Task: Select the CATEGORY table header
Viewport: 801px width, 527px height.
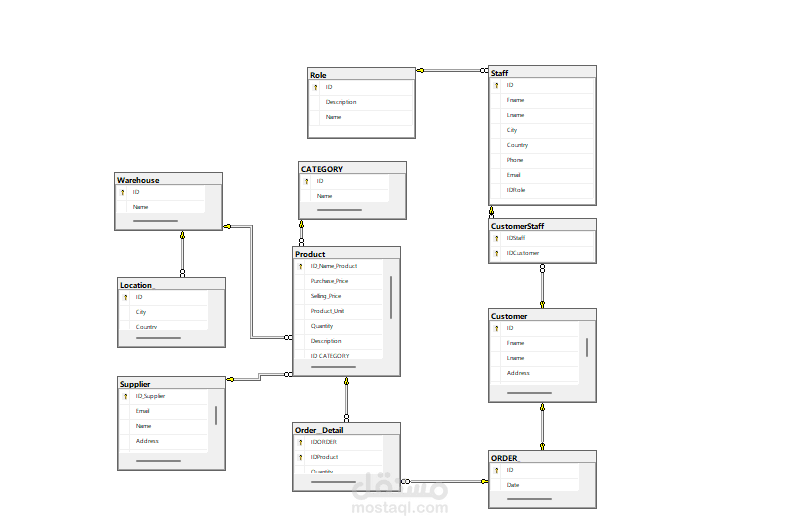Action: 352,169
